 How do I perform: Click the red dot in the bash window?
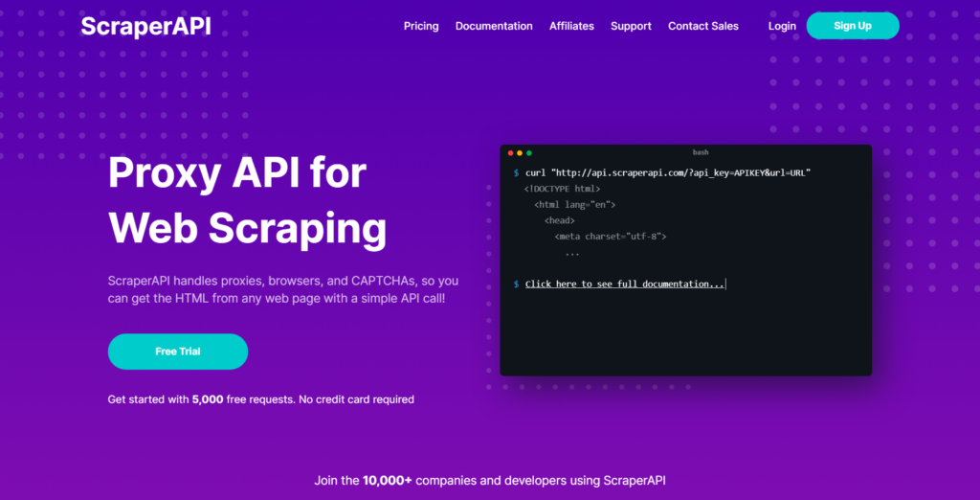(x=511, y=153)
